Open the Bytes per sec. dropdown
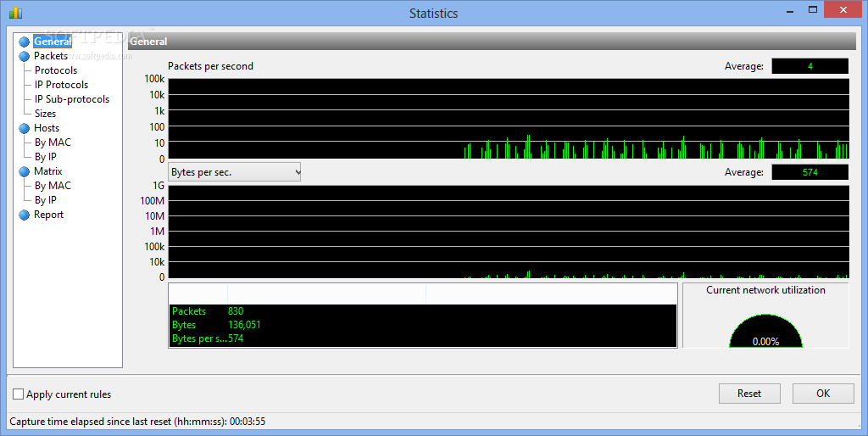This screenshot has height=436, width=868. (235, 172)
